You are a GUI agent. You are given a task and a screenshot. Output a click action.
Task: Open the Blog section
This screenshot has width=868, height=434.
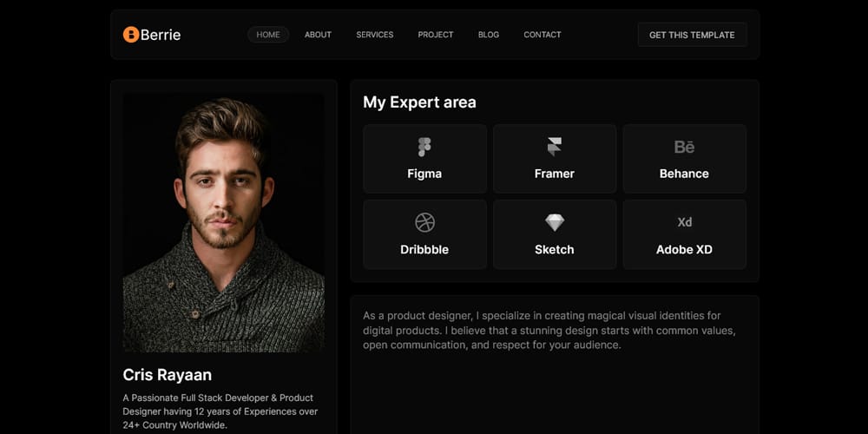point(489,35)
